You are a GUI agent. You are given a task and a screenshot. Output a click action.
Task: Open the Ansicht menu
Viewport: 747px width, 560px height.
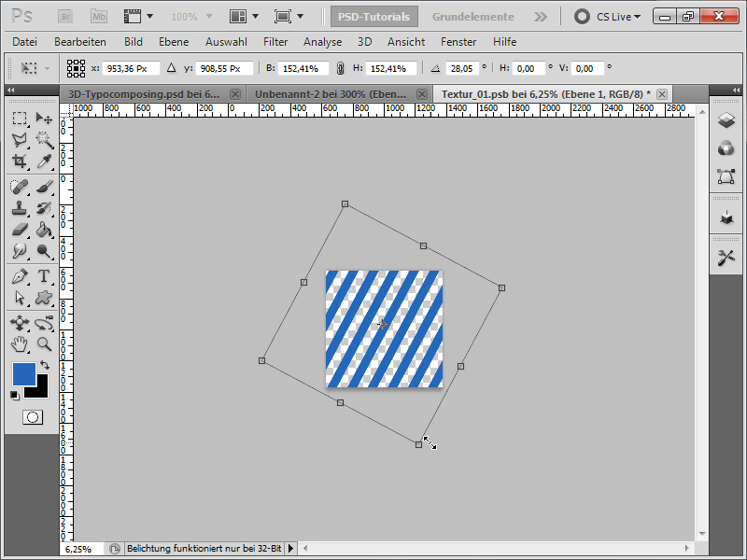[406, 42]
